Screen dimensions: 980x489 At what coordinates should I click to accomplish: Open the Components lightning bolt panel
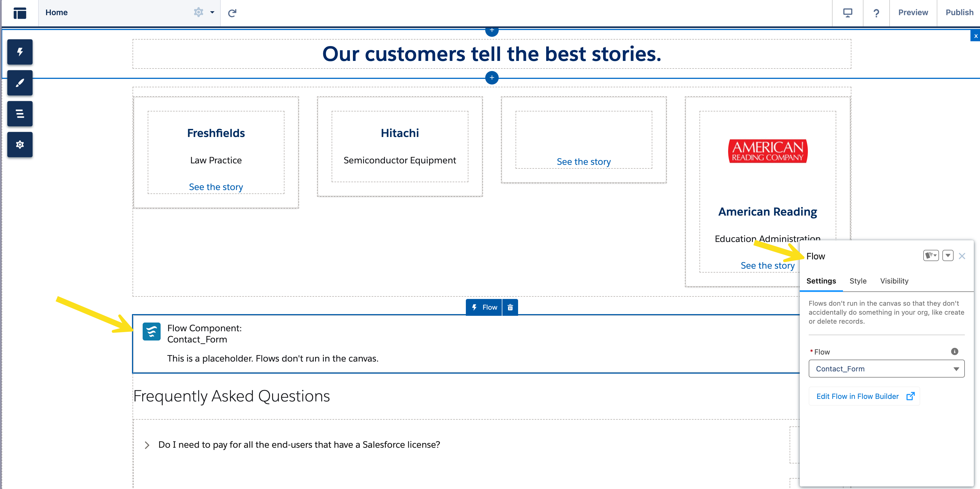click(20, 52)
